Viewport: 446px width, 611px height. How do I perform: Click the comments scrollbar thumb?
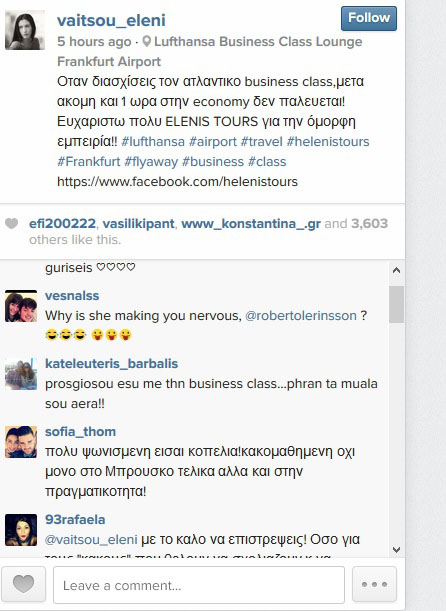[x=397, y=304]
